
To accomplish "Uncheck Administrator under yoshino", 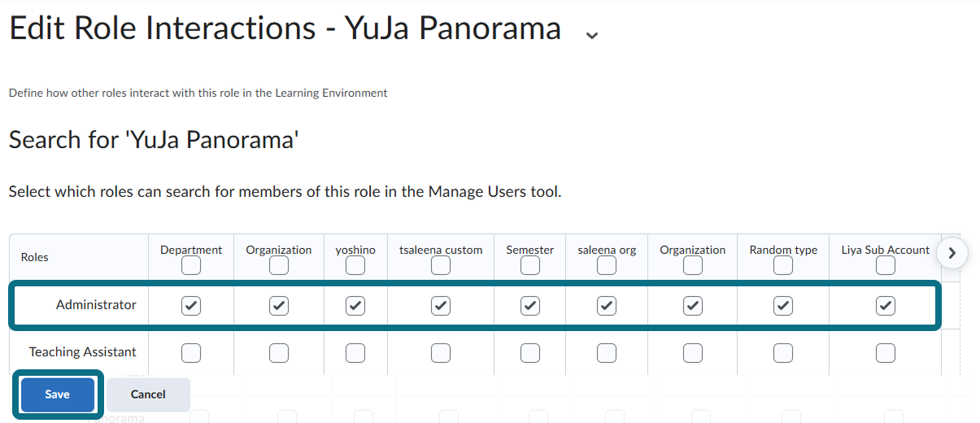I will coord(355,305).
